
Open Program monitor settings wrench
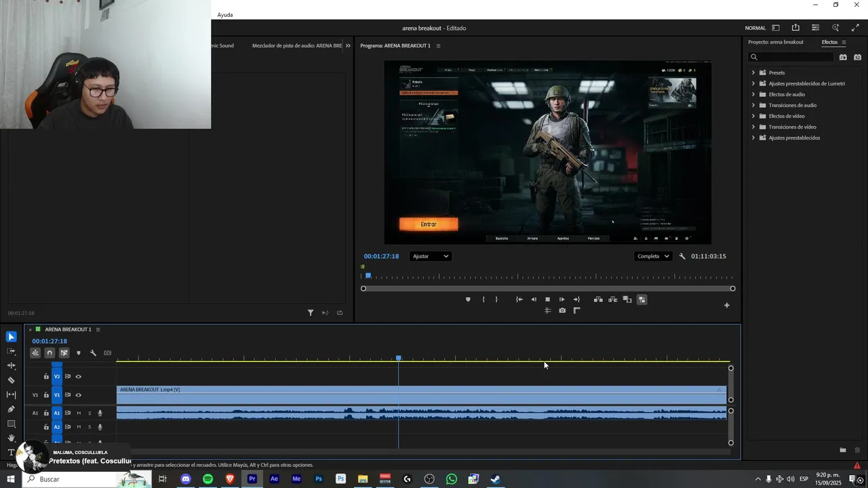tap(682, 256)
